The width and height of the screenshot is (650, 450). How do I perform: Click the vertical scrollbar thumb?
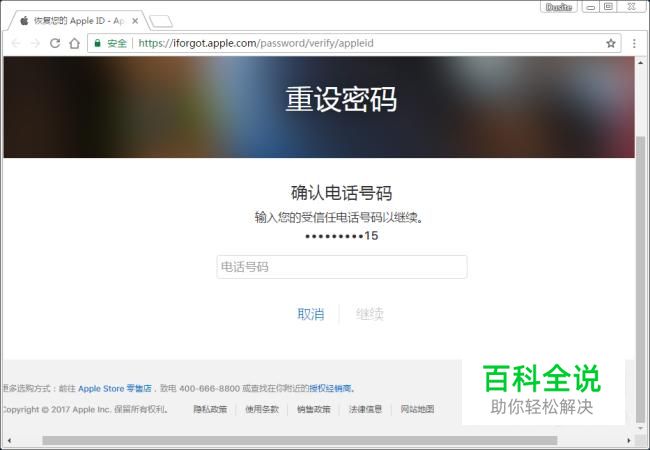pyautogui.click(x=641, y=279)
